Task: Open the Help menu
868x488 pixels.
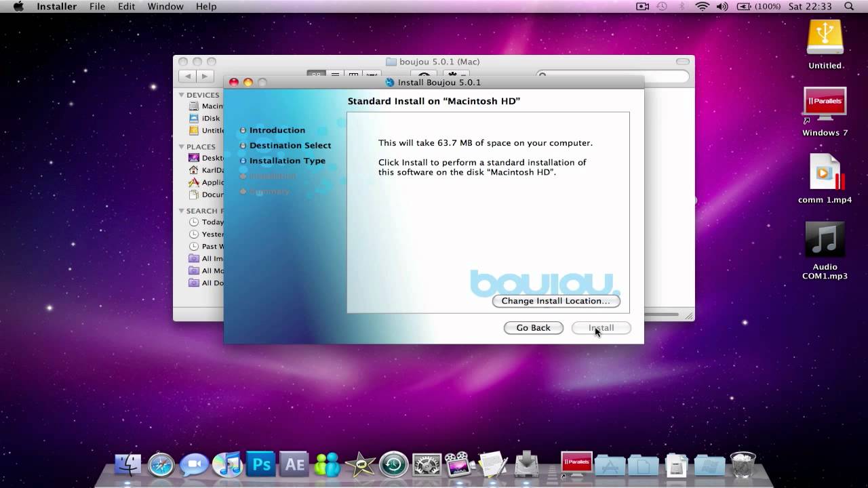Action: (206, 6)
